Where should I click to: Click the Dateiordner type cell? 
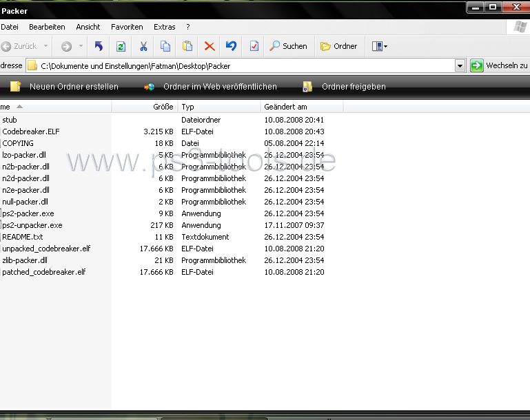click(x=201, y=120)
